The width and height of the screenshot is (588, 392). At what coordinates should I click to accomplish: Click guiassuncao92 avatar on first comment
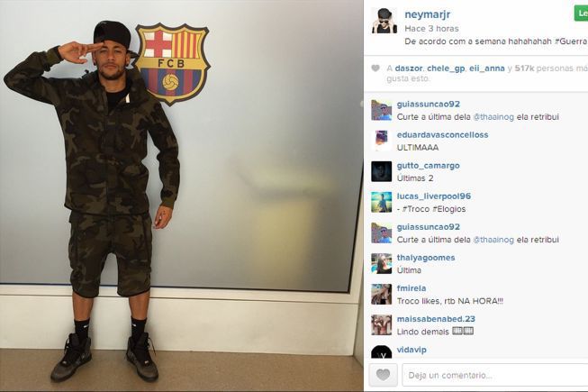coord(382,110)
